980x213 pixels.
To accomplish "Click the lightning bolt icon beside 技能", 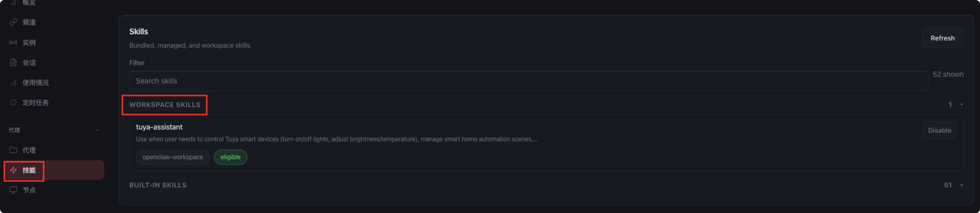I will tap(13, 170).
